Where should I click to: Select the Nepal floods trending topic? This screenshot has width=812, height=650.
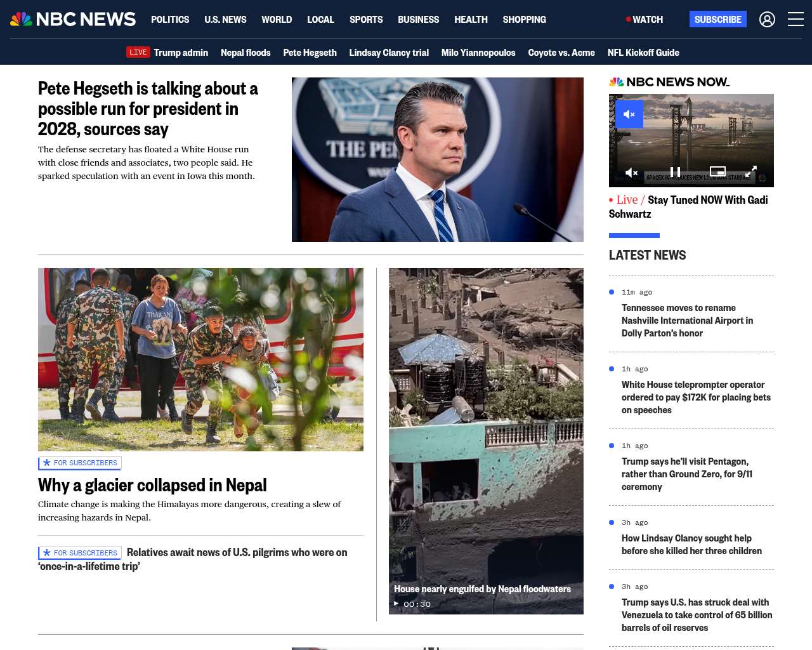[x=246, y=53]
